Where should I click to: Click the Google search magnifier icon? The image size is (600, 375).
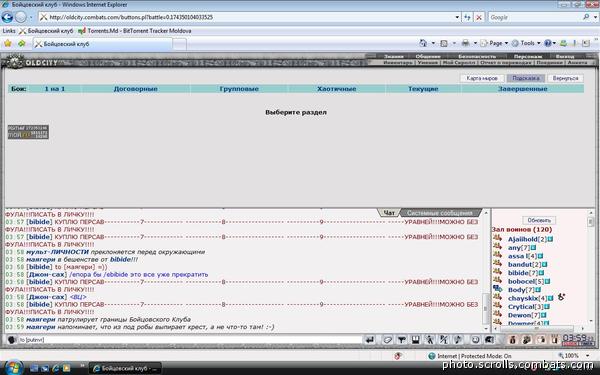(x=586, y=17)
